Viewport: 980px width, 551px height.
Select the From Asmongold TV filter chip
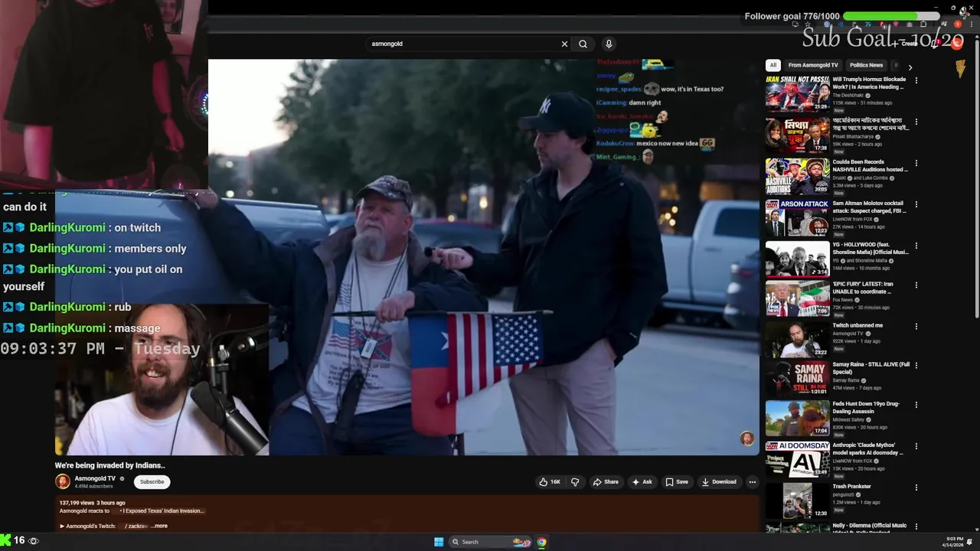click(813, 65)
